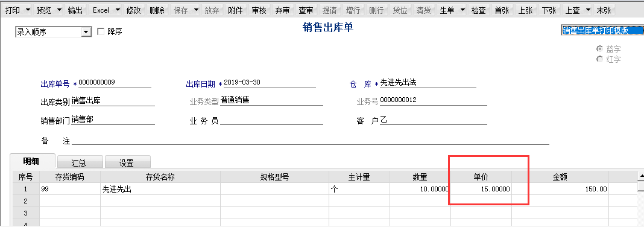The width and height of the screenshot is (644, 227).
Task: Toggle the 降序 checkbox
Action: 100,31
